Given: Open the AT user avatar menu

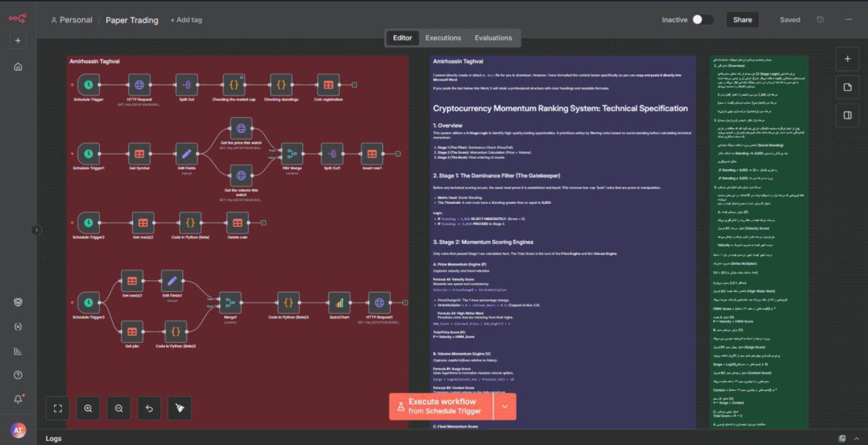Looking at the screenshot, I should (x=18, y=430).
